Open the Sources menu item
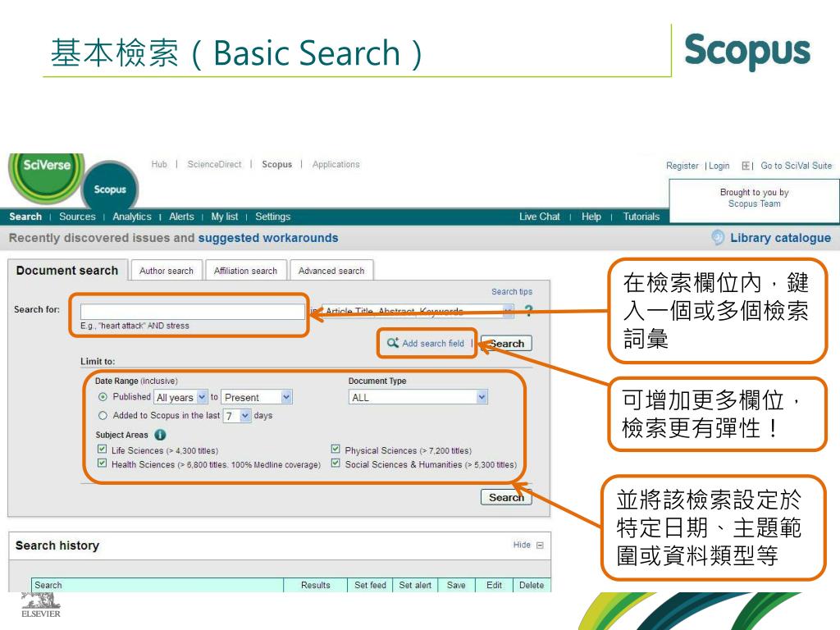Screen dimensions: 840x630 [77, 217]
